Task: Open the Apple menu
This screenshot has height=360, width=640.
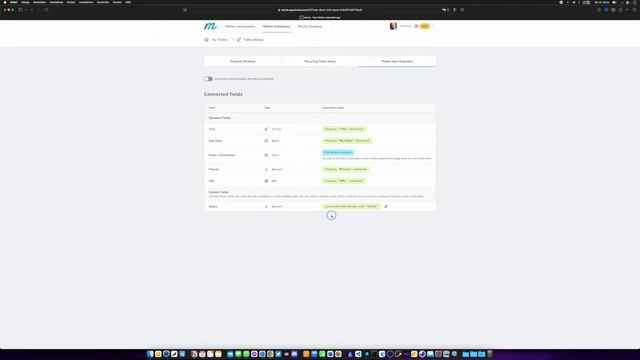Action: tap(5, 2)
